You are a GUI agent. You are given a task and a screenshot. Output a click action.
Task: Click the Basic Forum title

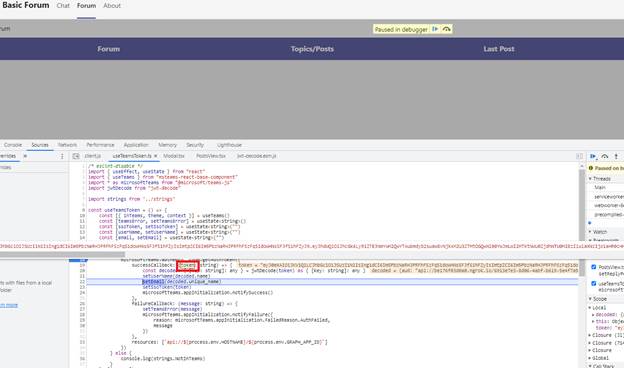coord(26,5)
